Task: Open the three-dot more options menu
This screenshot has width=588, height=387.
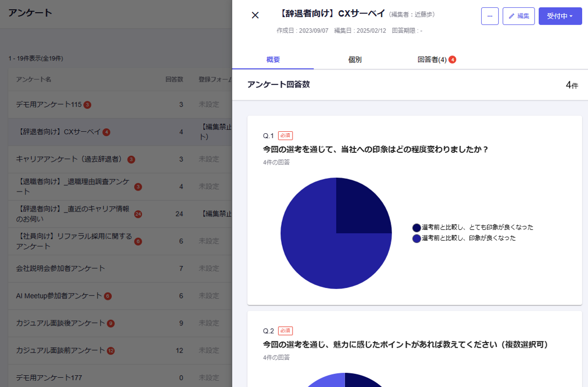Action: pyautogui.click(x=490, y=16)
